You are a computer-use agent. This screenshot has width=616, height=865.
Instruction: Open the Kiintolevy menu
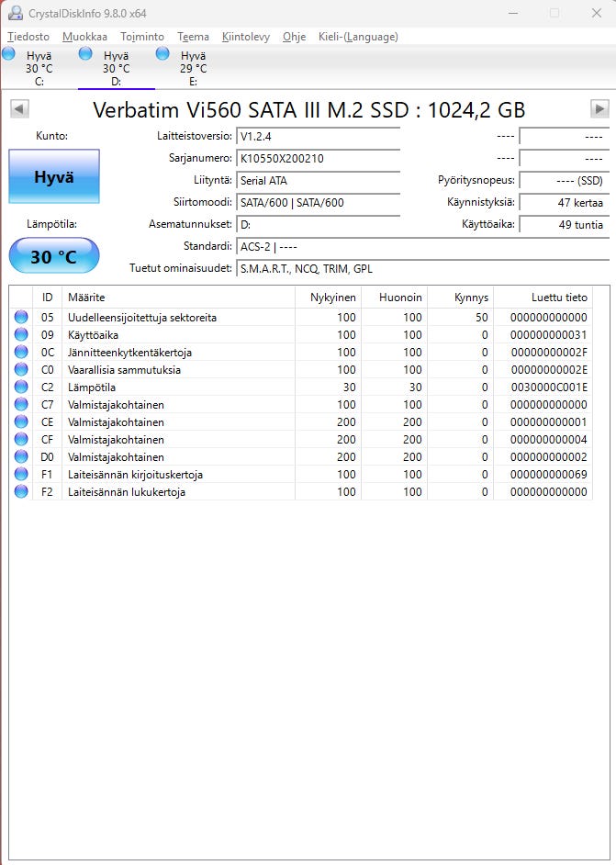(x=246, y=37)
